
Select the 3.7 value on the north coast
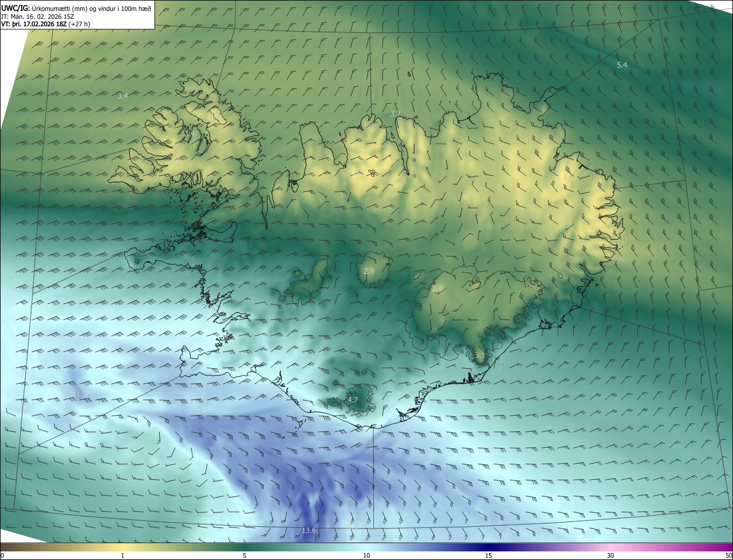395,114
